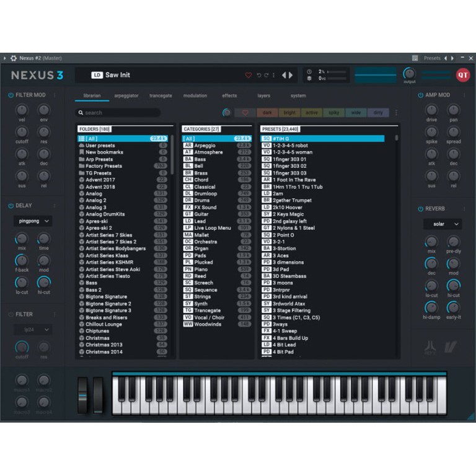
Task: Click the red QT logo button
Action: (x=462, y=75)
